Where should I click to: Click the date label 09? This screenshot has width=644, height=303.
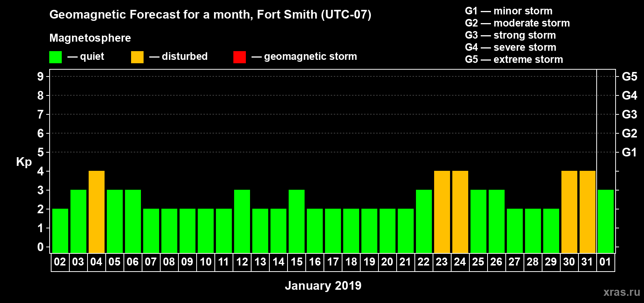pos(187,262)
